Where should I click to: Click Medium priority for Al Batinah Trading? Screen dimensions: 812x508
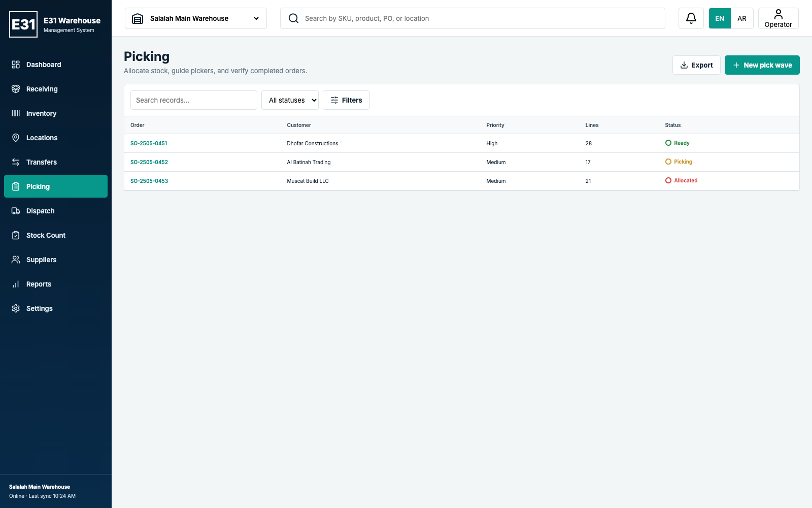(x=496, y=162)
